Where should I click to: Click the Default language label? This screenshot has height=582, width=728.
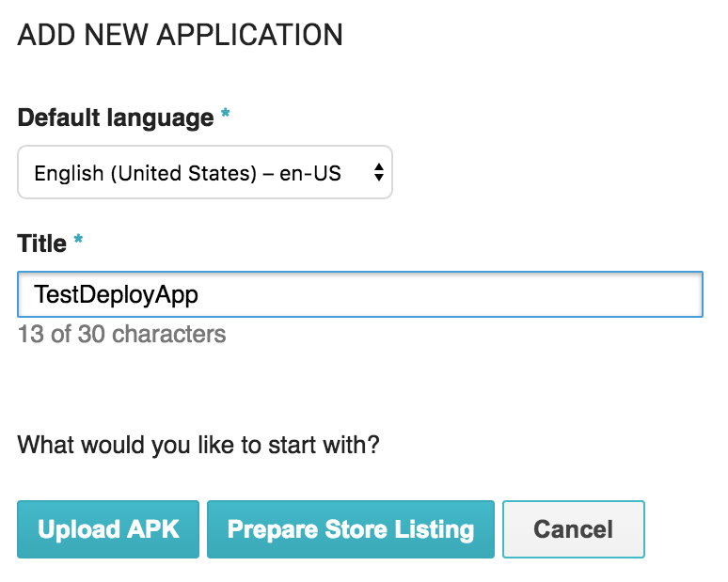pos(115,118)
